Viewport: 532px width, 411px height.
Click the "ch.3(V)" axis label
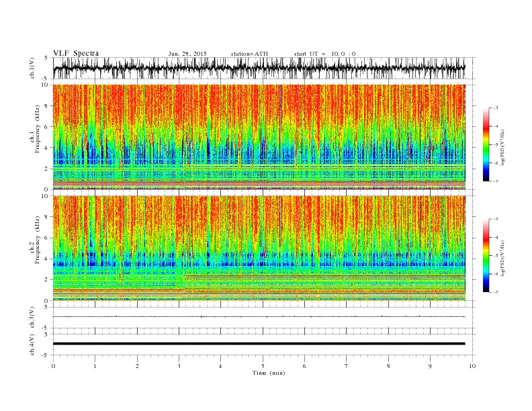[x=32, y=318]
